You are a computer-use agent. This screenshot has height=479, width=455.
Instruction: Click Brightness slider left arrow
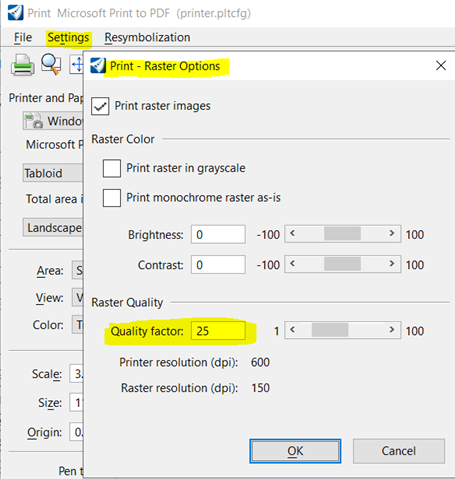point(292,234)
